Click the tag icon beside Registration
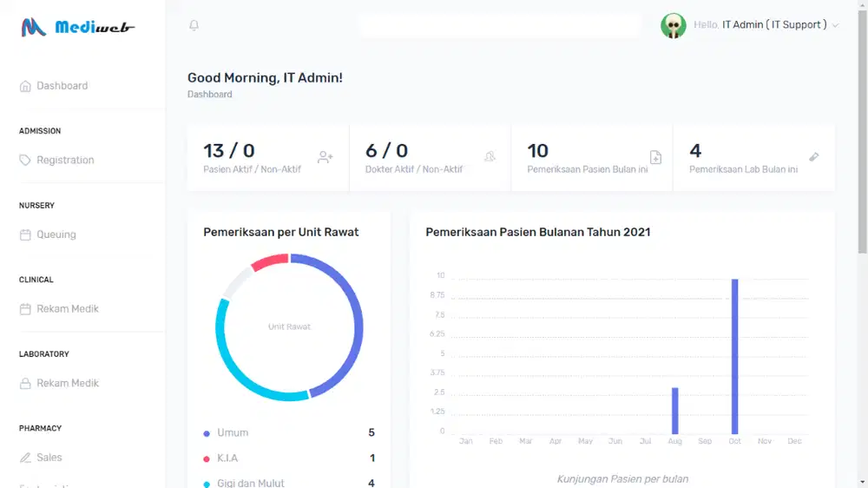The image size is (868, 488). coord(25,161)
